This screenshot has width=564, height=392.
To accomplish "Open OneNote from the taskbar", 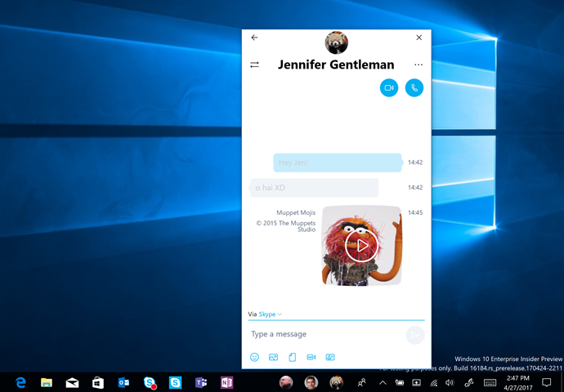I will [226, 383].
